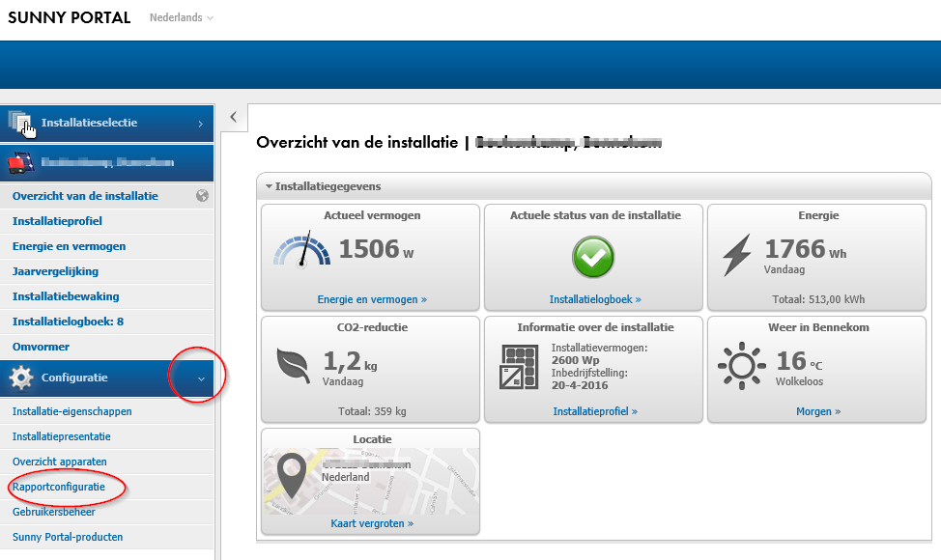This screenshot has width=941, height=560.
Task: Click the sun icon in Weer in Bennekom tile
Action: [x=742, y=364]
